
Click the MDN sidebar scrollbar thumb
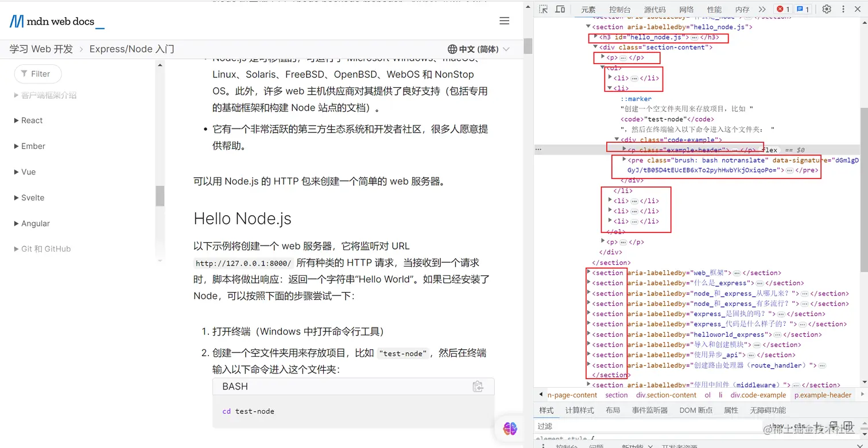160,196
